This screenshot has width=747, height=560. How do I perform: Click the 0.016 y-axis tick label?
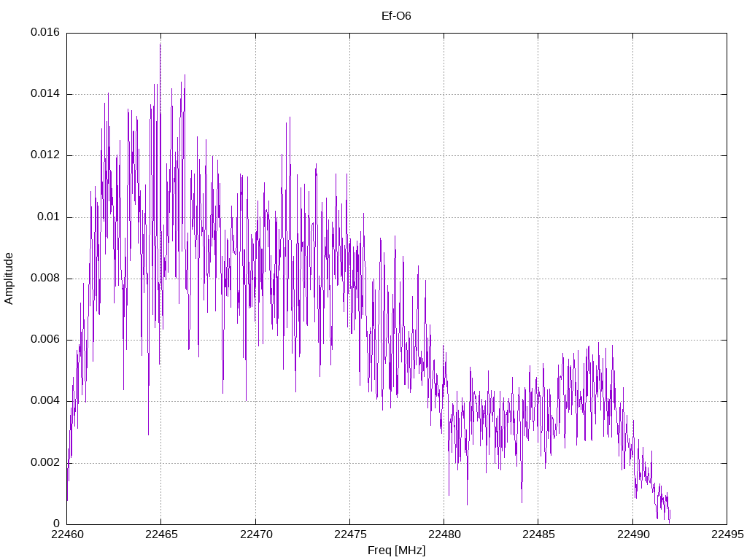[x=45, y=32]
